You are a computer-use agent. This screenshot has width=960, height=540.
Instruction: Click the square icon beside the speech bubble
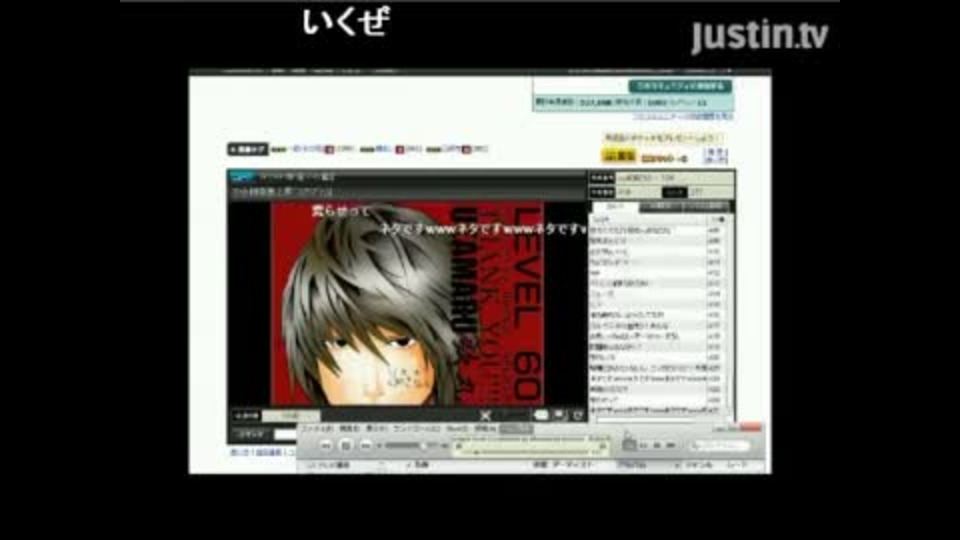pyautogui.click(x=560, y=415)
